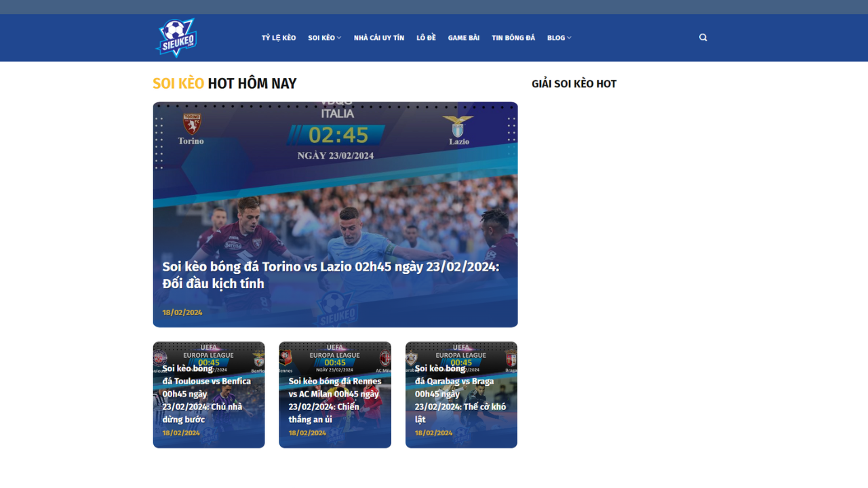Click the Lazio eagle crest
The image size is (868, 488).
(458, 126)
